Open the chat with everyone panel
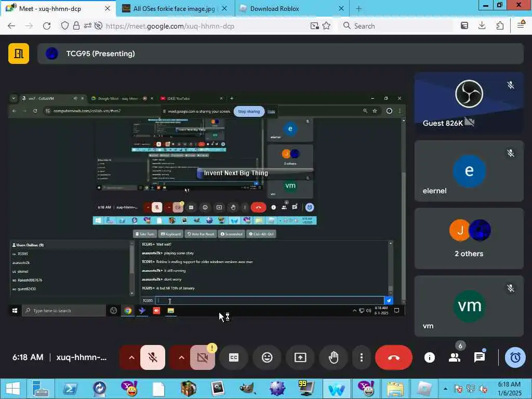The width and height of the screenshot is (532, 399). (x=480, y=357)
